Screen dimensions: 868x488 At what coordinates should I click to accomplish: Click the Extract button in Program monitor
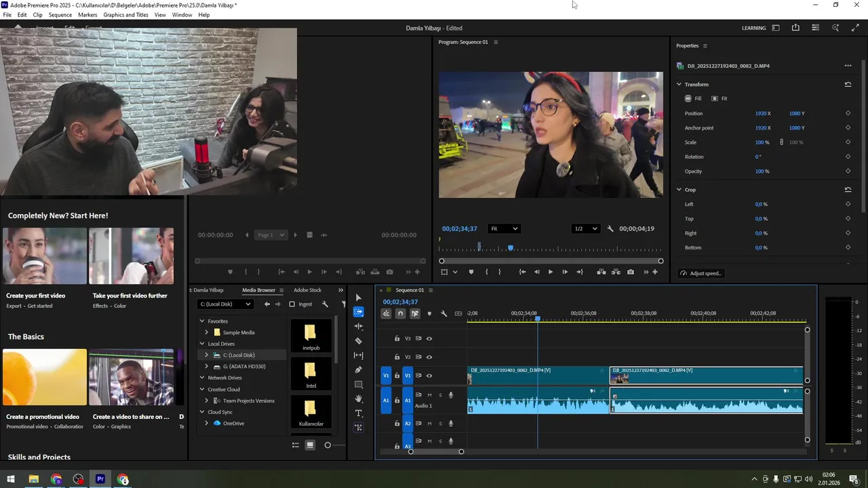(x=616, y=272)
